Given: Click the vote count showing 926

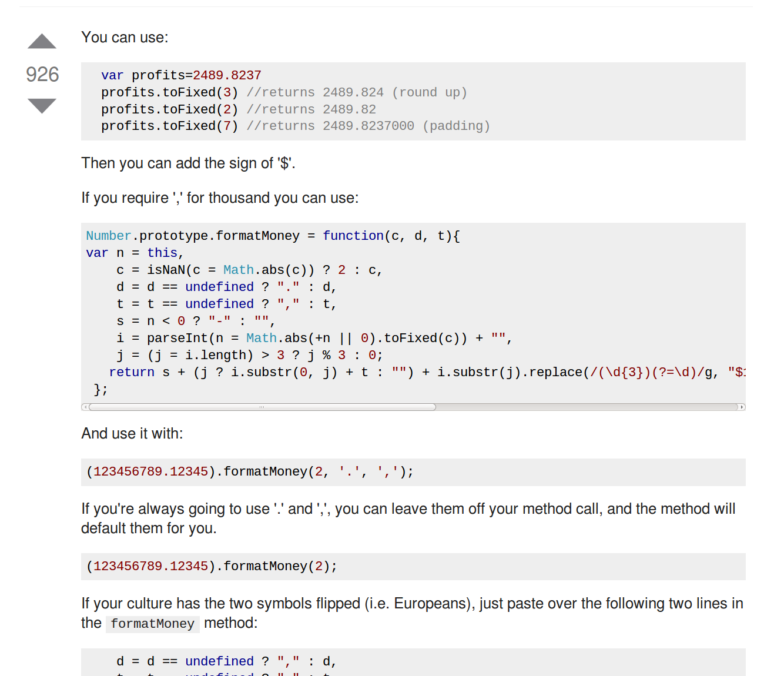Looking at the screenshot, I should (x=41, y=74).
